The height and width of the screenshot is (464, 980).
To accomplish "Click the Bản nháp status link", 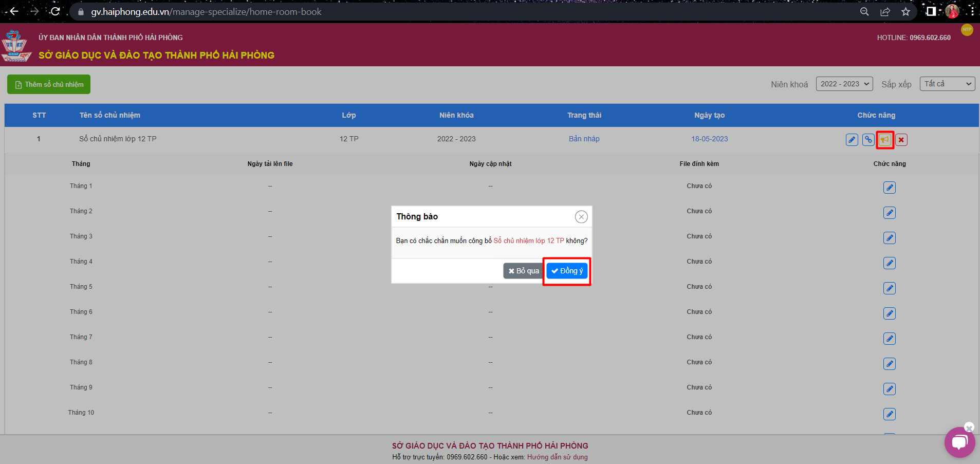I will [x=584, y=139].
